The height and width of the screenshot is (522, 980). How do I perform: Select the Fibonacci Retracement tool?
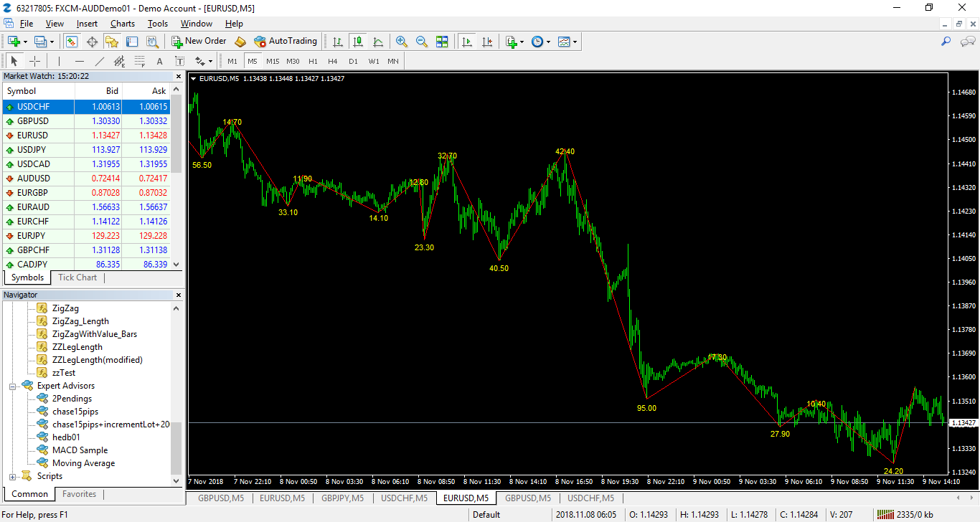(x=139, y=61)
